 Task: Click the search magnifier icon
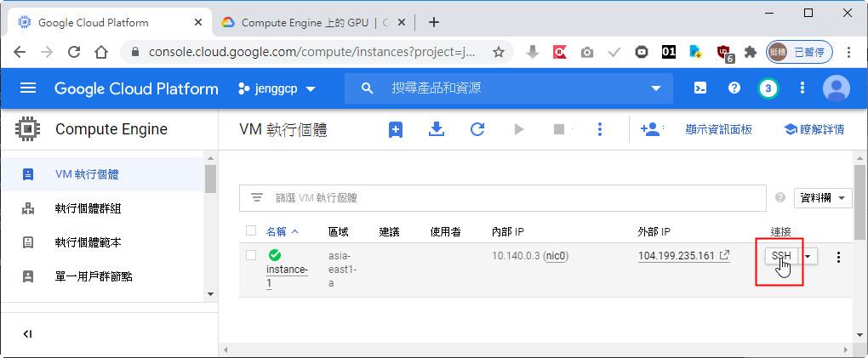(367, 88)
